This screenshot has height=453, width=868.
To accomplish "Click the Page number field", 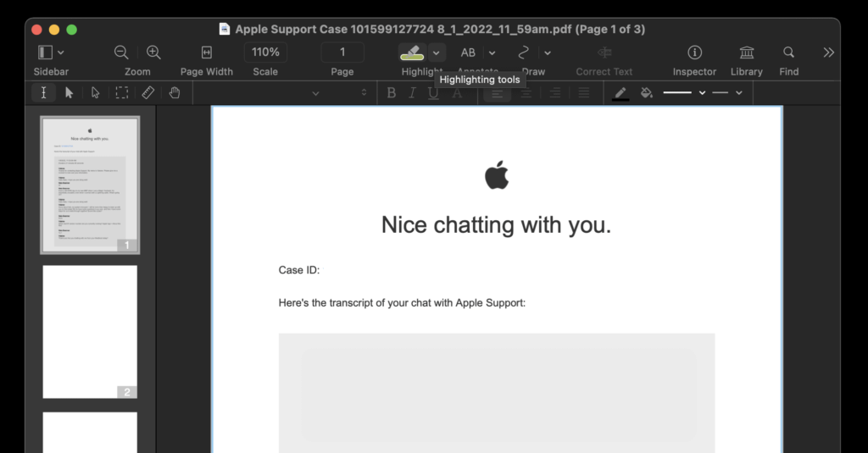I will pyautogui.click(x=342, y=52).
